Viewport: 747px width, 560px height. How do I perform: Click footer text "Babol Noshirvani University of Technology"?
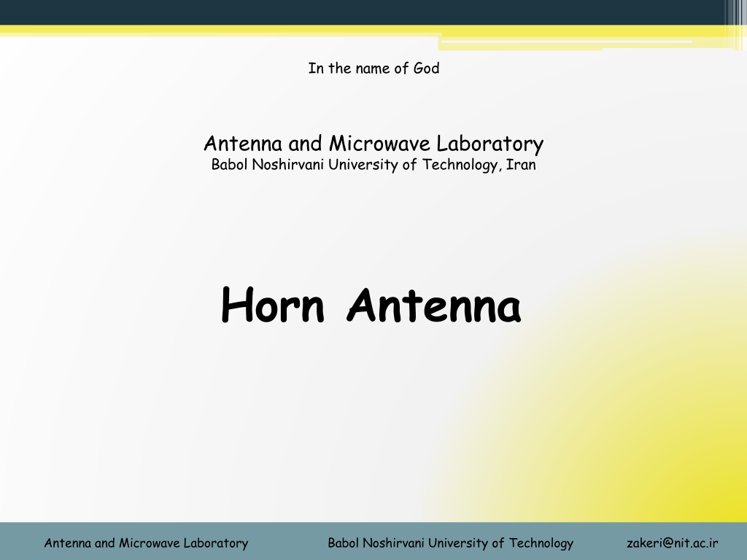point(450,542)
